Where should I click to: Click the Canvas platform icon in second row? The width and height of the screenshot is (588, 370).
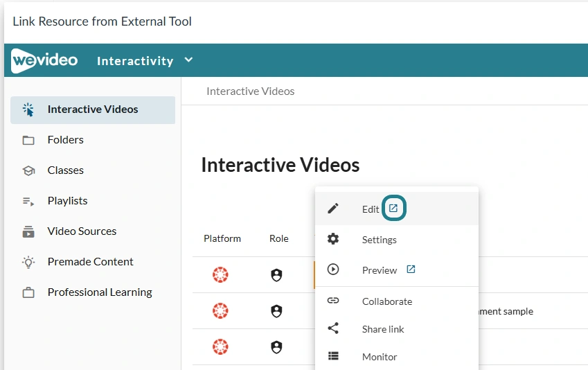point(220,310)
